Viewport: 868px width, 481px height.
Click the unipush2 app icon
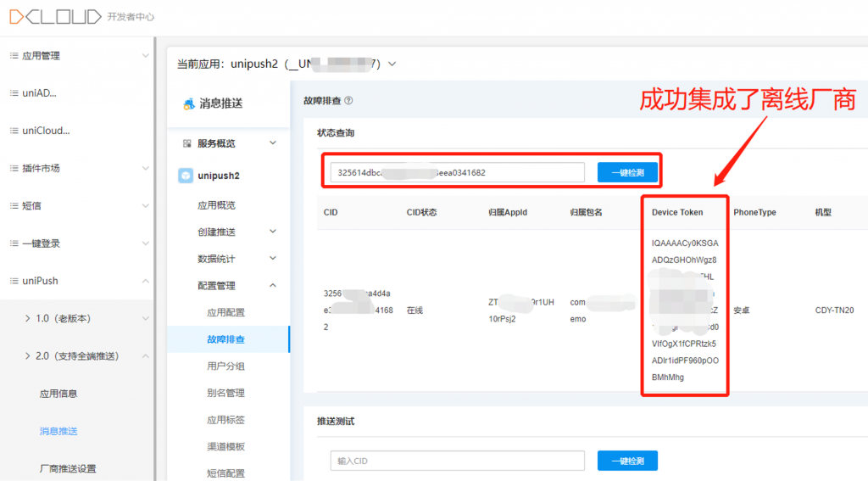click(186, 176)
